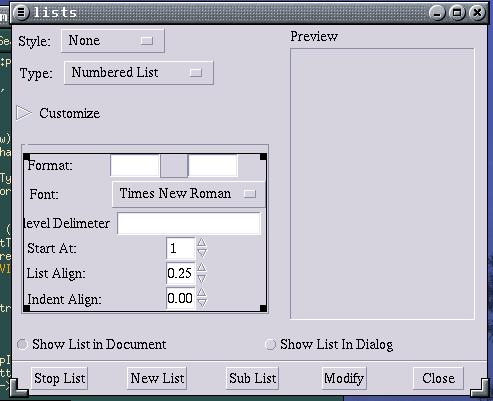This screenshot has width=493, height=401.
Task: Click the Modify button
Action: pos(344,378)
